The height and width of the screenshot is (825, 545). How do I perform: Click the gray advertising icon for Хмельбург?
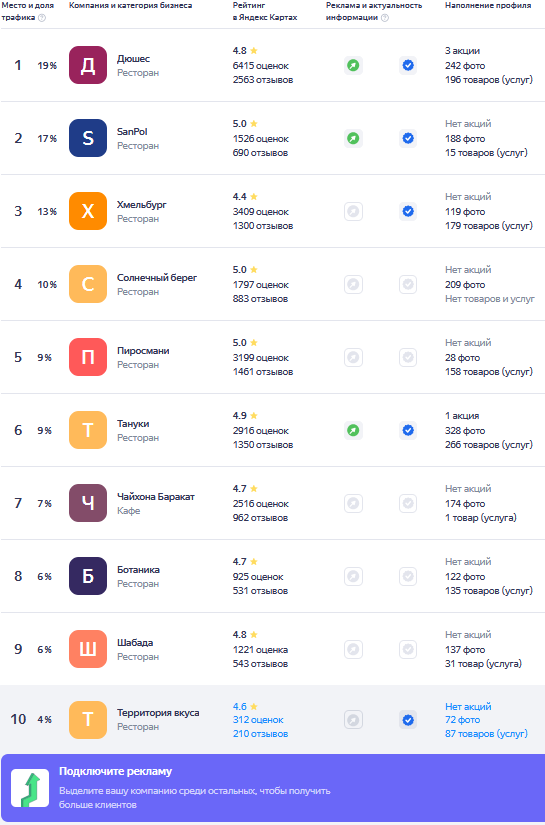354,212
